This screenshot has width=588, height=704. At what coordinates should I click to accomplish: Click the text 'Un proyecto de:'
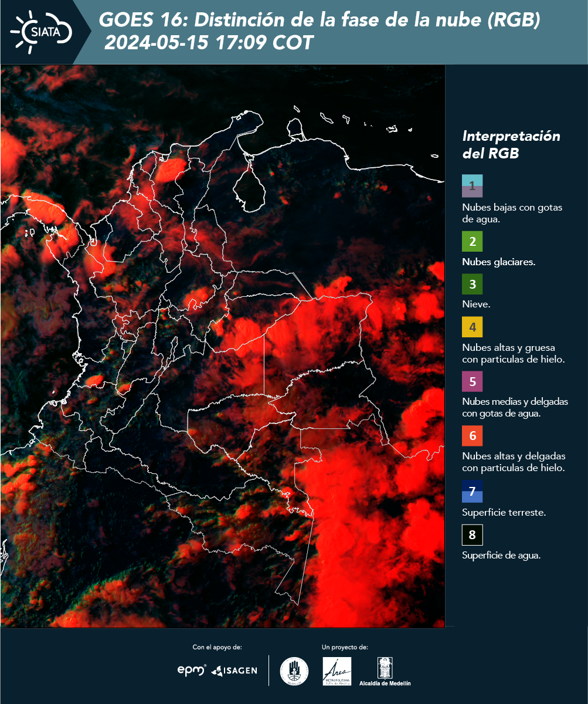tap(345, 647)
